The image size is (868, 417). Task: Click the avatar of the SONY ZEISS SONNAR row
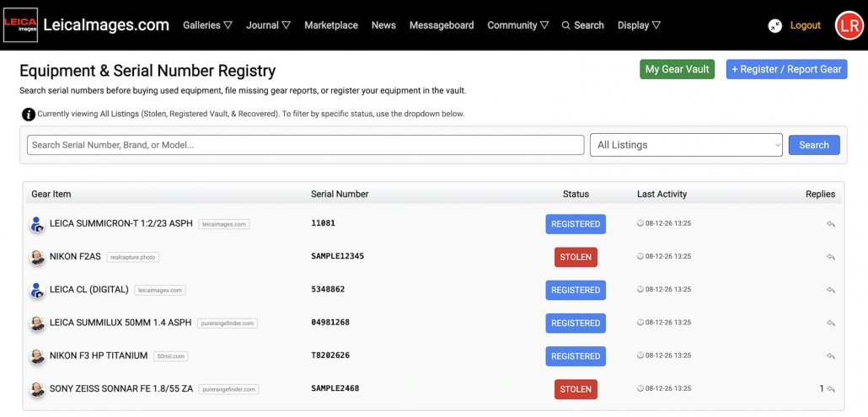(37, 389)
